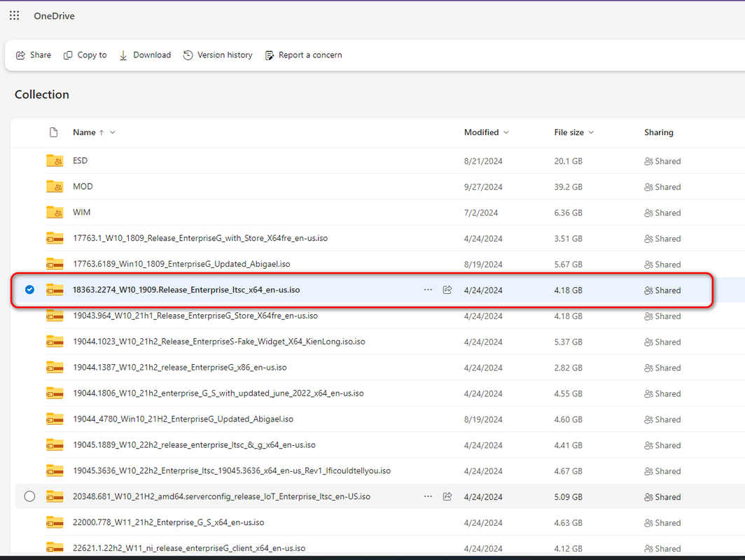
Task: Click ISO icon of 17763.6189_Win10_1809 file
Action: [x=55, y=264]
